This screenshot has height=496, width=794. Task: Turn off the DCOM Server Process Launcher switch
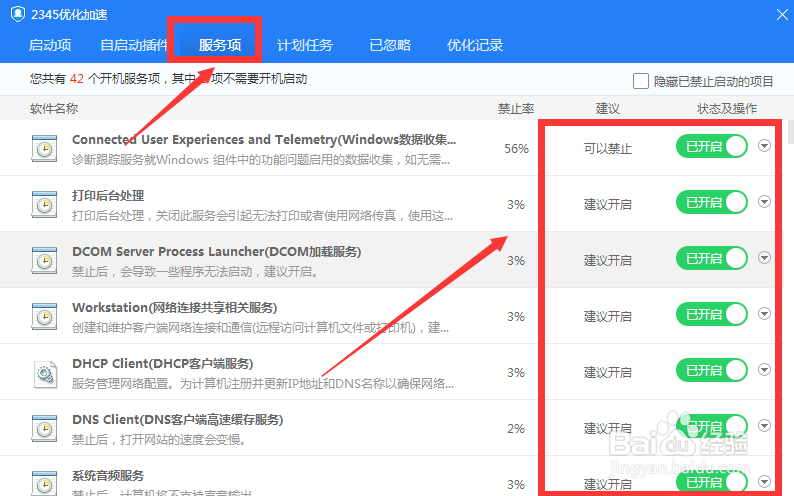712,259
